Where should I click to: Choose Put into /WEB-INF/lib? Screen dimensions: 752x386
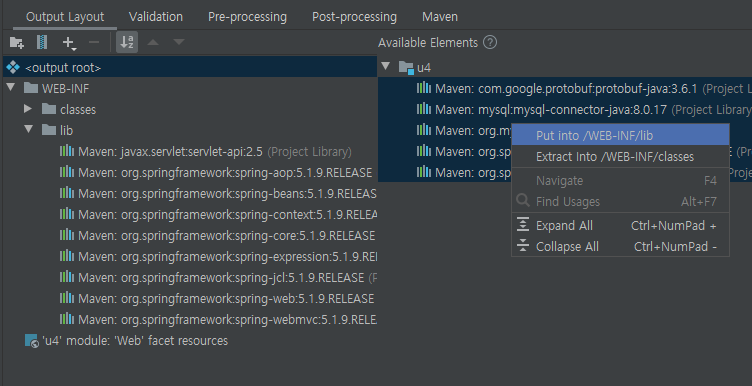tap(621, 136)
